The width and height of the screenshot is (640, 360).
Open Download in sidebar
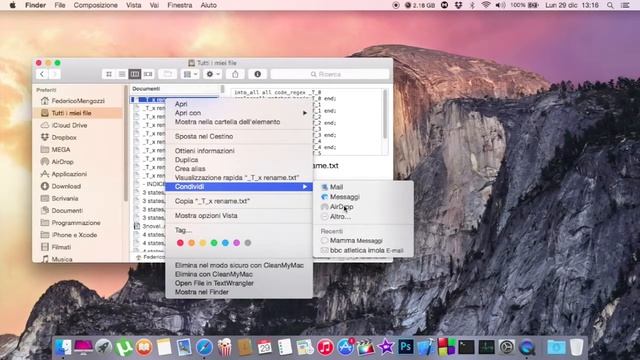click(x=66, y=186)
